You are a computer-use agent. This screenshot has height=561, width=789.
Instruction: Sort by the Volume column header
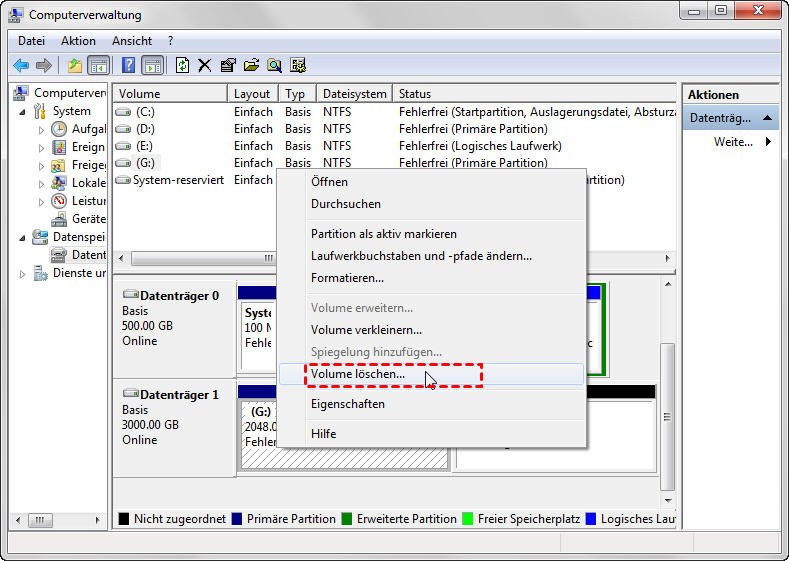tap(170, 94)
